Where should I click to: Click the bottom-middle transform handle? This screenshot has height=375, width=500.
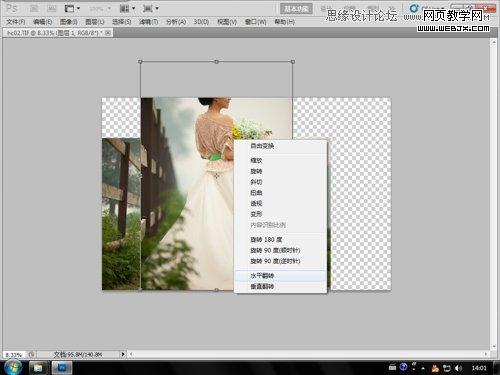(217, 290)
